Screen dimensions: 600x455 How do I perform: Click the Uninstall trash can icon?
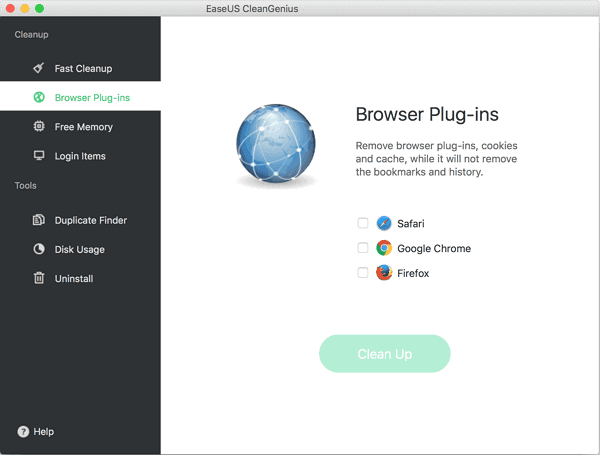tap(39, 278)
